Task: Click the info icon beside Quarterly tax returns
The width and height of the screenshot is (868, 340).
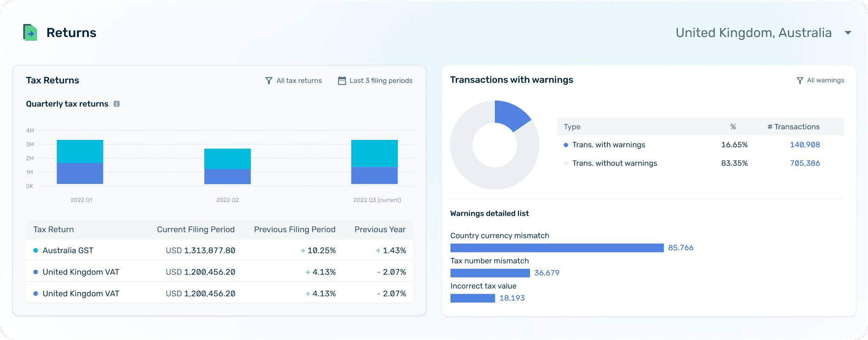Action: pyautogui.click(x=117, y=104)
